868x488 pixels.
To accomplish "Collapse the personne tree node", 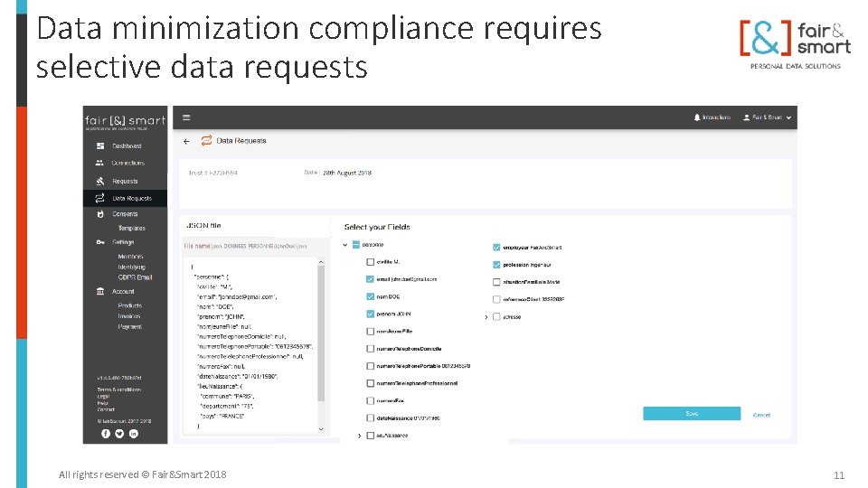I will [345, 245].
